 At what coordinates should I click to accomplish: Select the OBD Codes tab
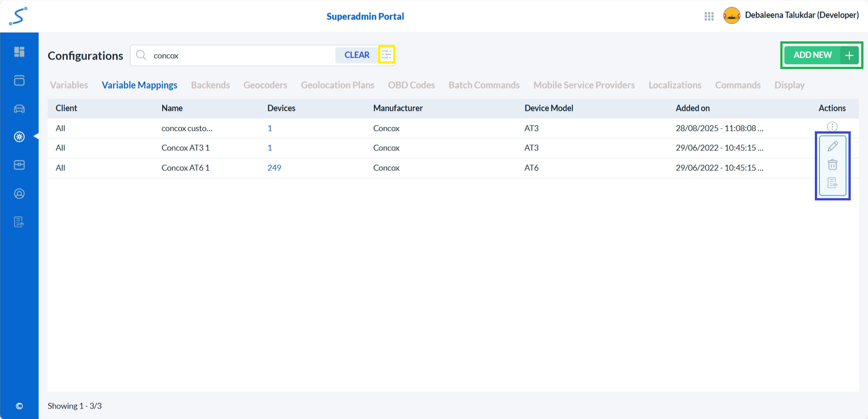click(x=411, y=85)
